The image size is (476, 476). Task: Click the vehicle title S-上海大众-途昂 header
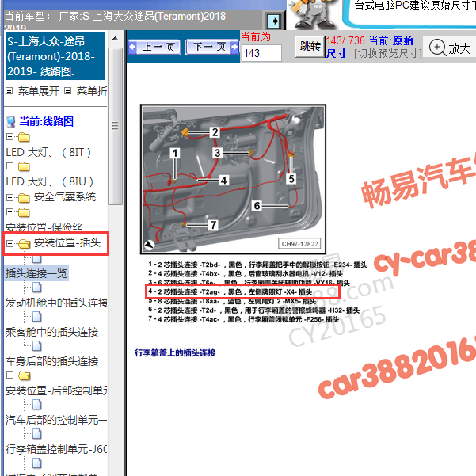(x=55, y=56)
